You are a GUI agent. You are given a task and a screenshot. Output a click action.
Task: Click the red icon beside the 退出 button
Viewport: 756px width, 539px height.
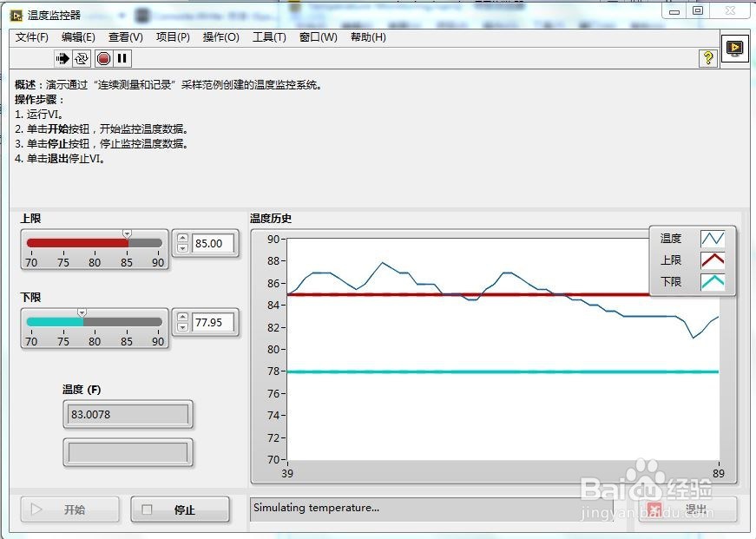653,510
